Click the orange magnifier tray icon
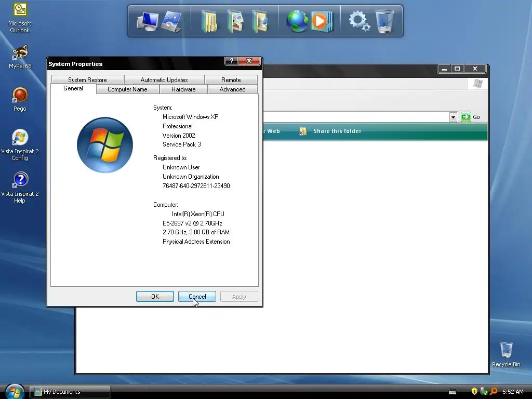532x399 pixels. click(x=494, y=392)
